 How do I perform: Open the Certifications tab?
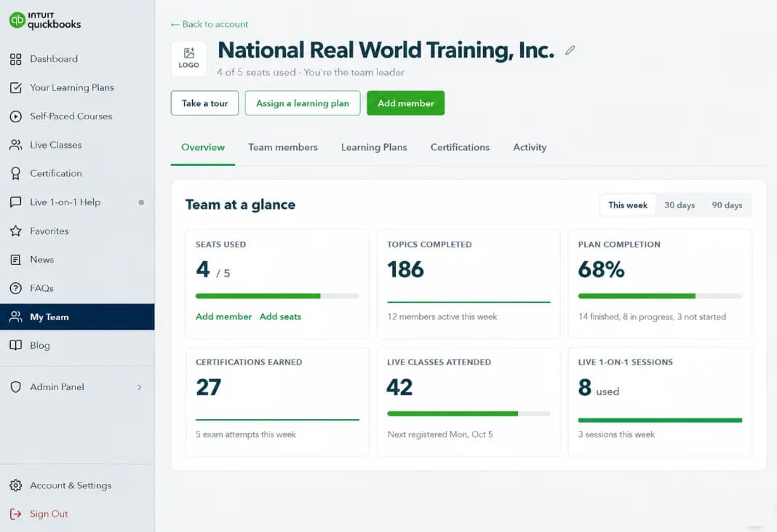(460, 147)
